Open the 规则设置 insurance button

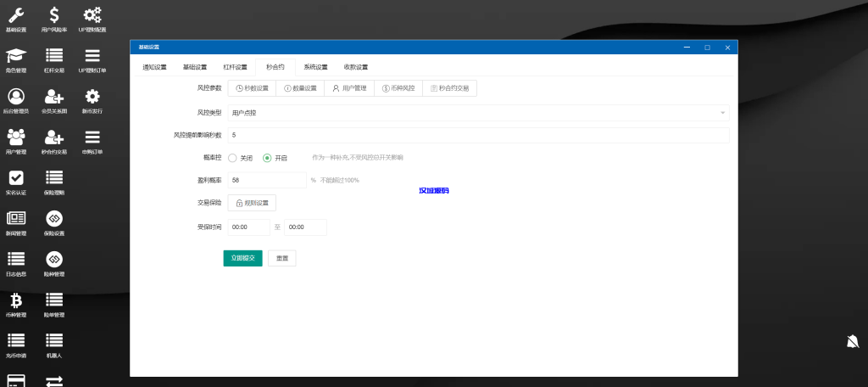click(x=252, y=203)
